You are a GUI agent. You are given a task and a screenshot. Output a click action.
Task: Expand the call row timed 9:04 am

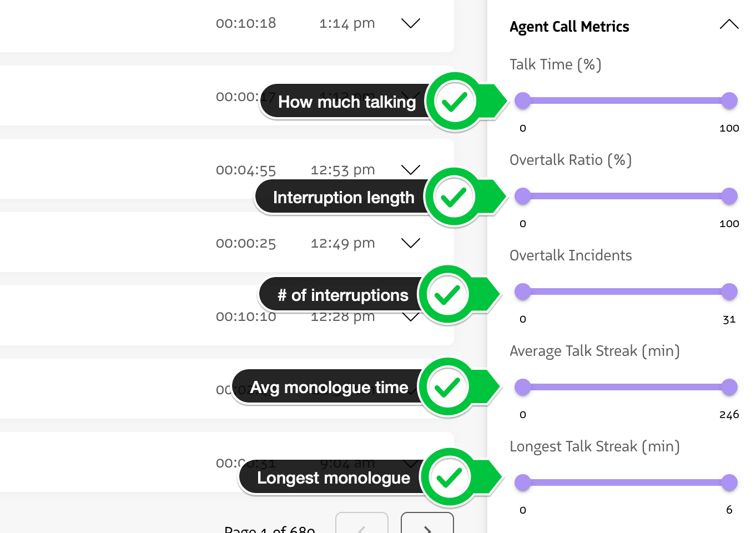pos(410,462)
